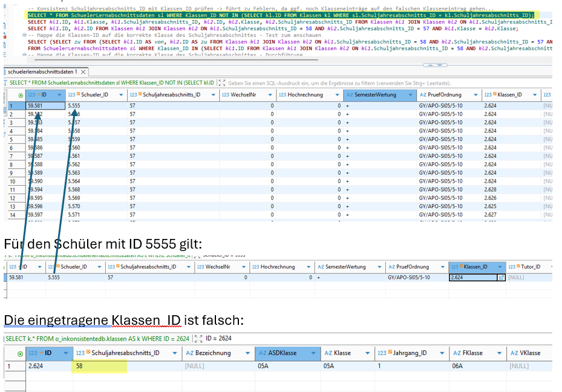The image size is (562, 392).
Task: Open SemesterWertung column dropdown in top grid
Action: click(x=410, y=95)
